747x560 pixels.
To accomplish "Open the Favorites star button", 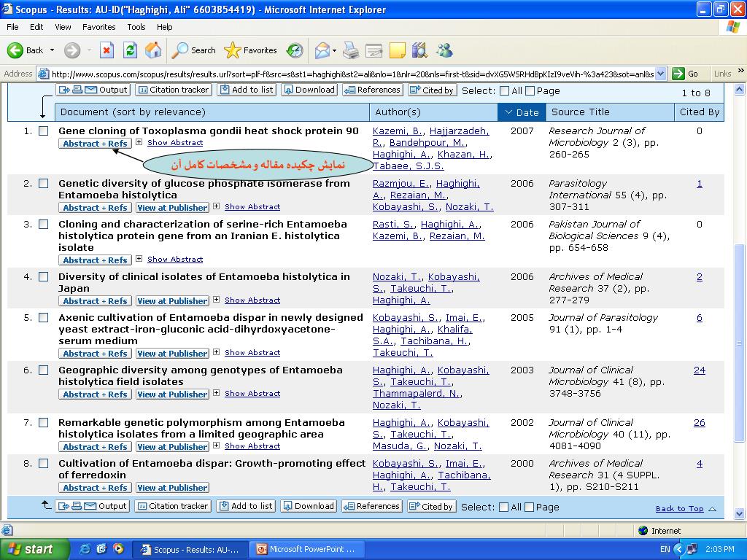I will 250,50.
